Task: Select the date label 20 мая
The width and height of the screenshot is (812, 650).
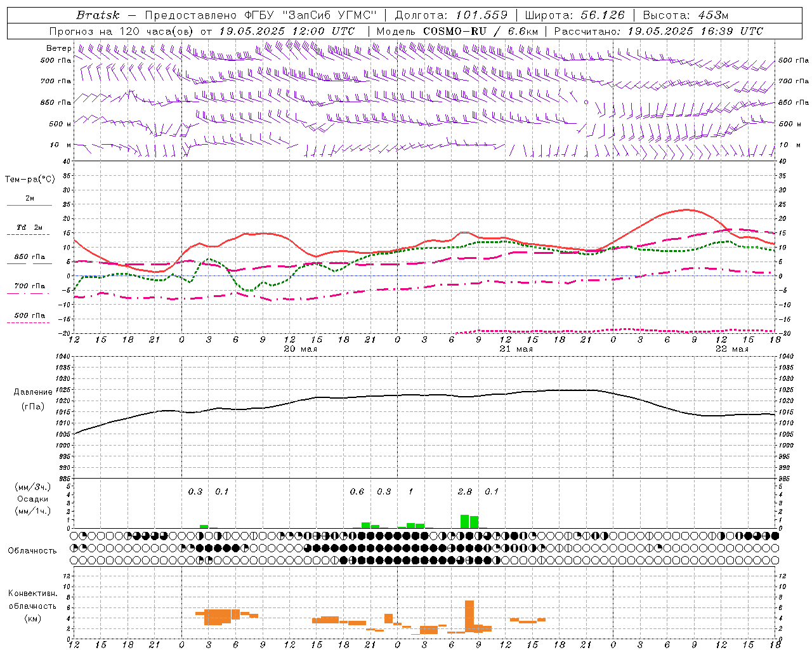Action: 300,348
